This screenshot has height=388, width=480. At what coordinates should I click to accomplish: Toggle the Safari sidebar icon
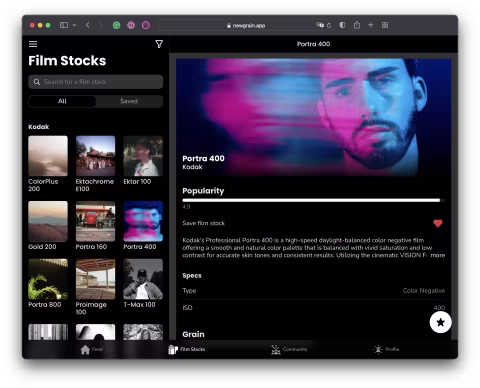point(64,25)
